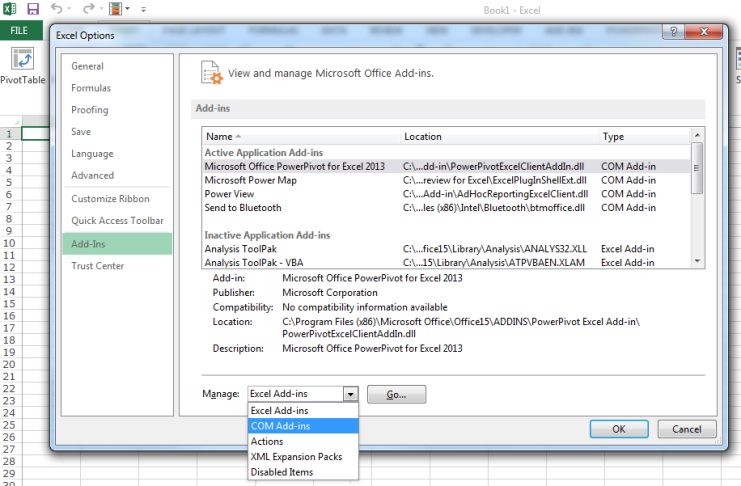
Task: Click the Select All corner of worksheet
Action: (x=10, y=121)
